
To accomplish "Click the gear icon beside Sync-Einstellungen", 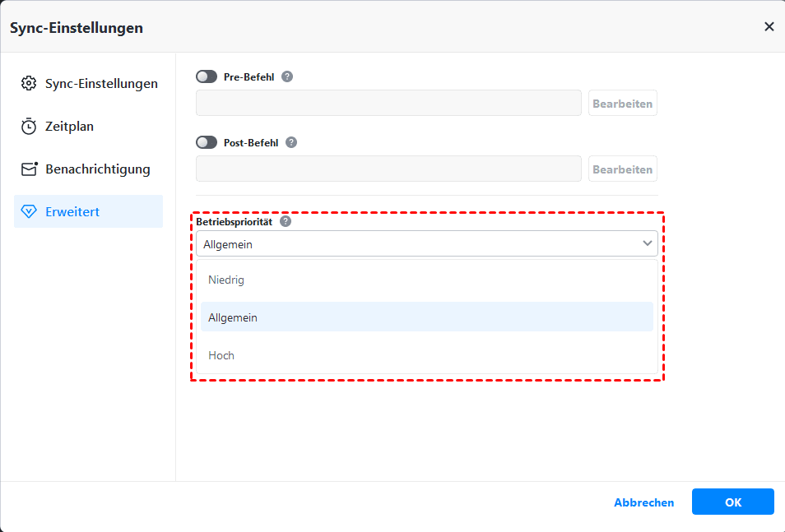I will click(x=30, y=84).
